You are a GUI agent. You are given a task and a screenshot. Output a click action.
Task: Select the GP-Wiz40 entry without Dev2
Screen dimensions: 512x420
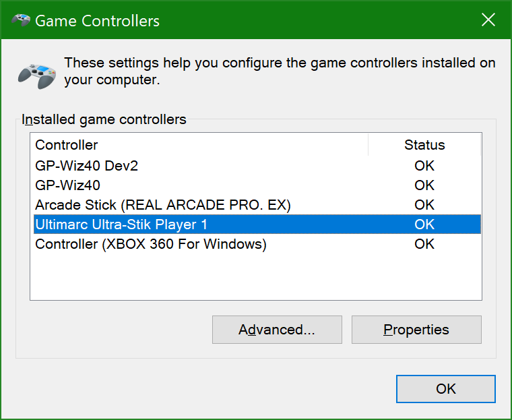coord(67,185)
